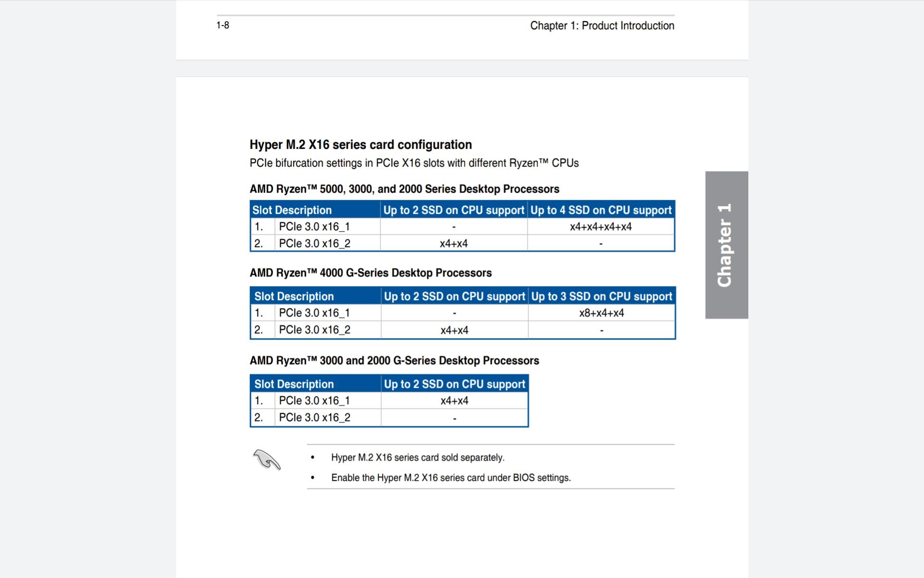Click 'x4+x4' cell in the 3000/2000 G-Series table
924x578 pixels.
pyautogui.click(x=454, y=401)
